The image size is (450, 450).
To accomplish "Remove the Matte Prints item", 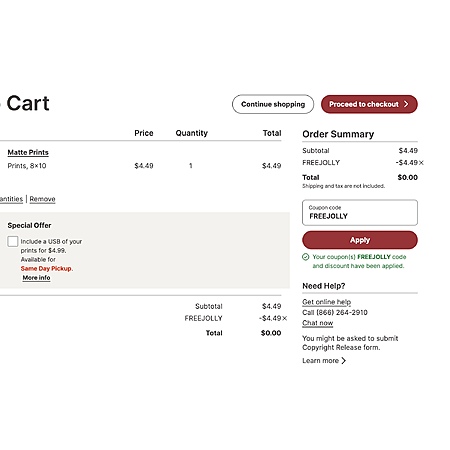I will point(42,199).
